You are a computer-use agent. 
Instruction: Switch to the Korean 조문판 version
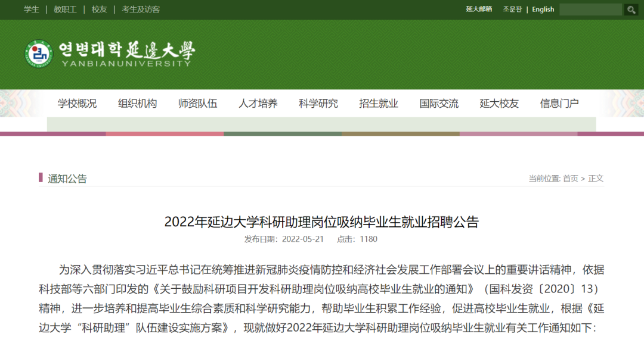coord(512,9)
